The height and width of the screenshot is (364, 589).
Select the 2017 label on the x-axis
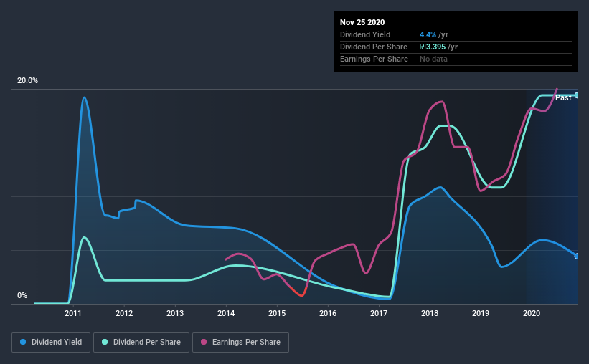(379, 313)
